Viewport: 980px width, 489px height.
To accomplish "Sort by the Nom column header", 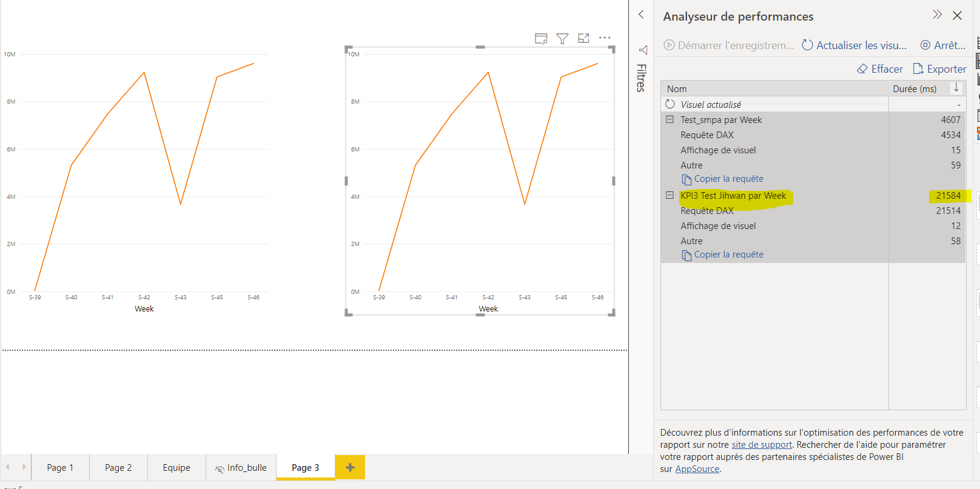I will tap(677, 88).
